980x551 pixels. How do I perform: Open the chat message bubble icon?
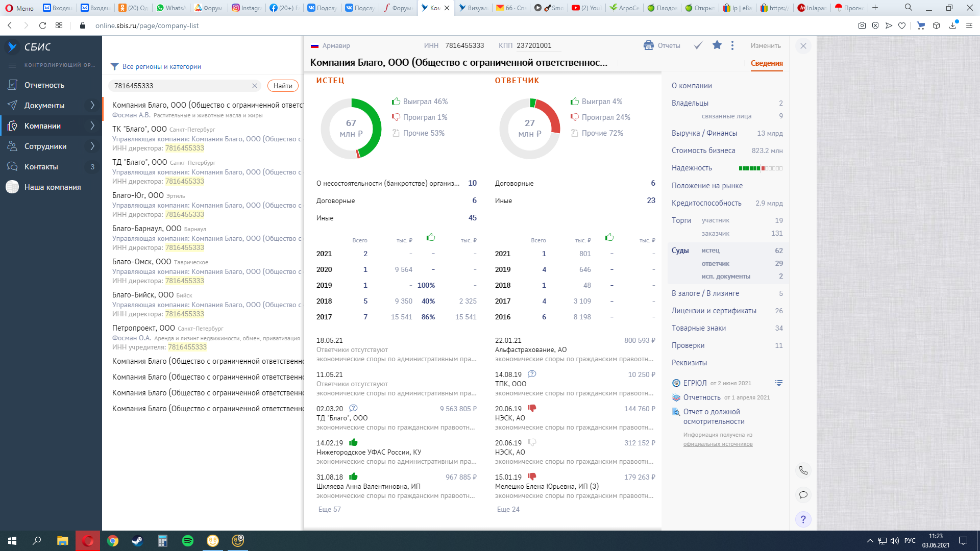[x=803, y=495]
